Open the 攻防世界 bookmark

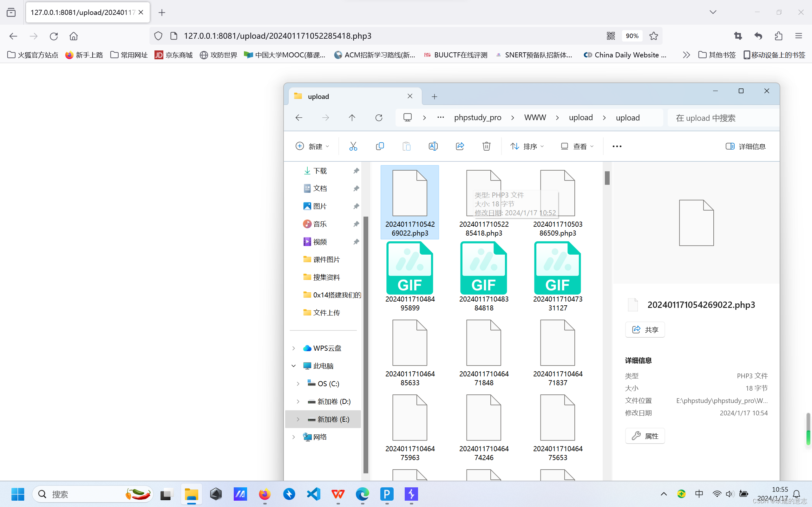[x=218, y=55]
